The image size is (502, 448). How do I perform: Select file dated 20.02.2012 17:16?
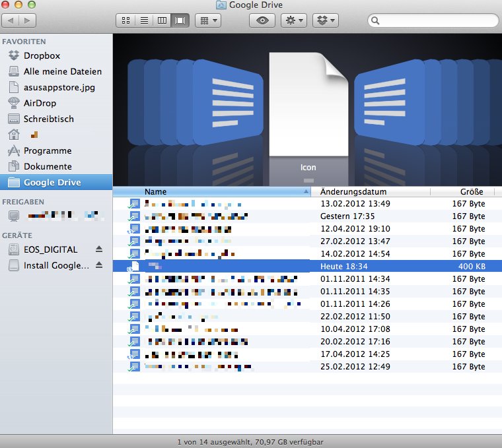[x=307, y=342]
